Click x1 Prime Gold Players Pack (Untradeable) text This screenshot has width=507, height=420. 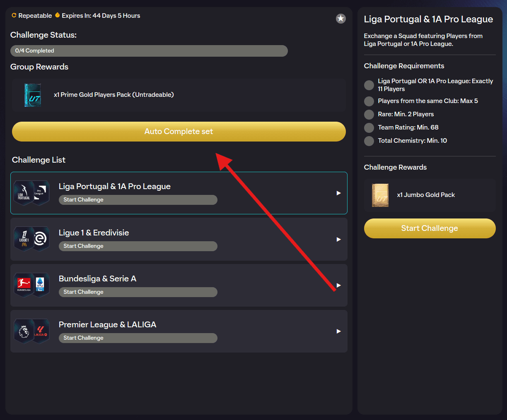114,95
